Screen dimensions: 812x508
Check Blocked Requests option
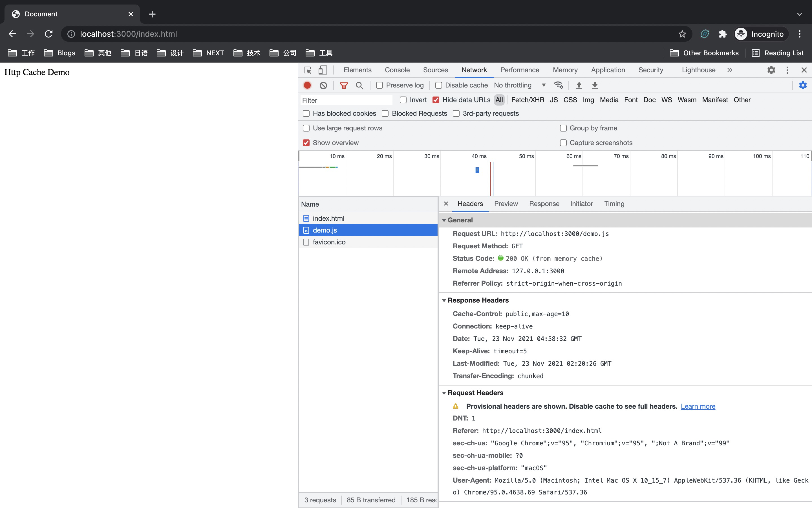[385, 113]
